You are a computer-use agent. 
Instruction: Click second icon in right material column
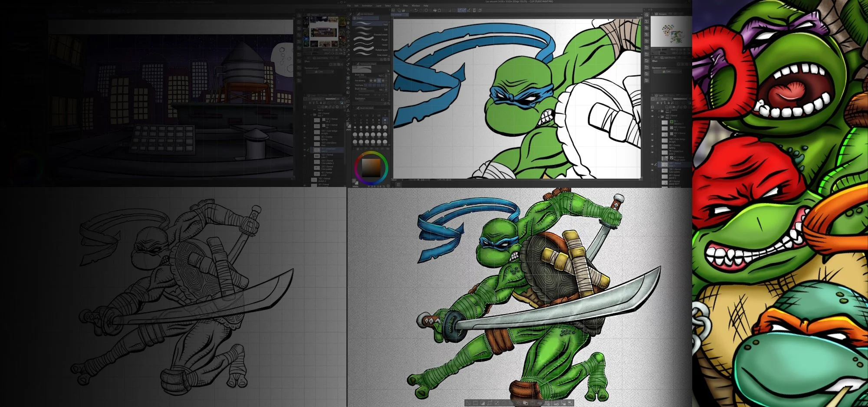coord(647,21)
